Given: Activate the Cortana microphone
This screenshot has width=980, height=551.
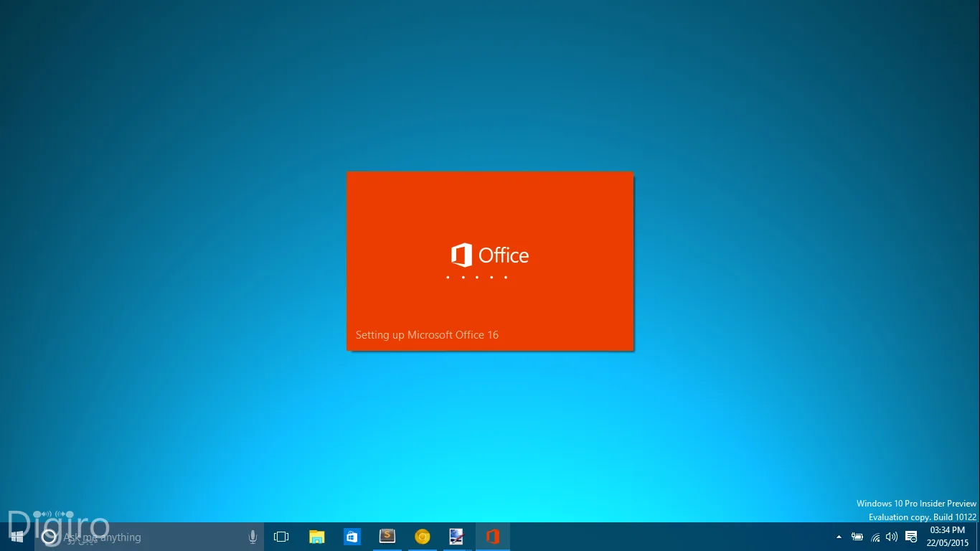Looking at the screenshot, I should pos(253,537).
